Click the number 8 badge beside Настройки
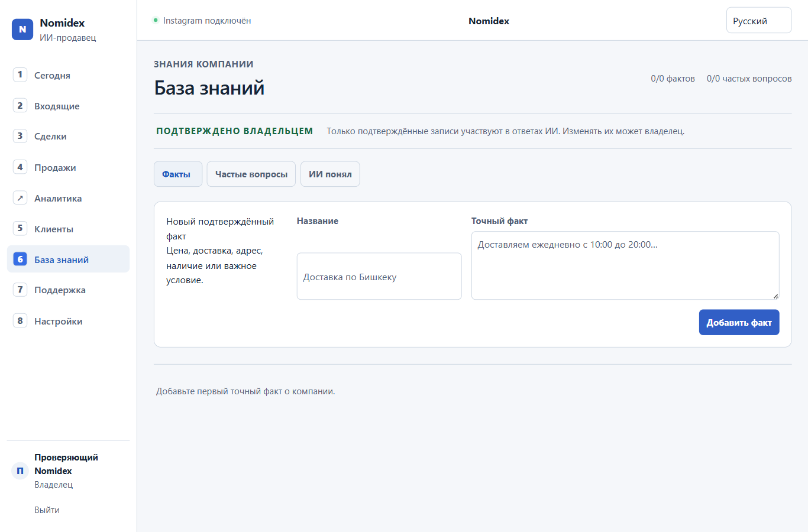This screenshot has width=808, height=532. (20, 320)
